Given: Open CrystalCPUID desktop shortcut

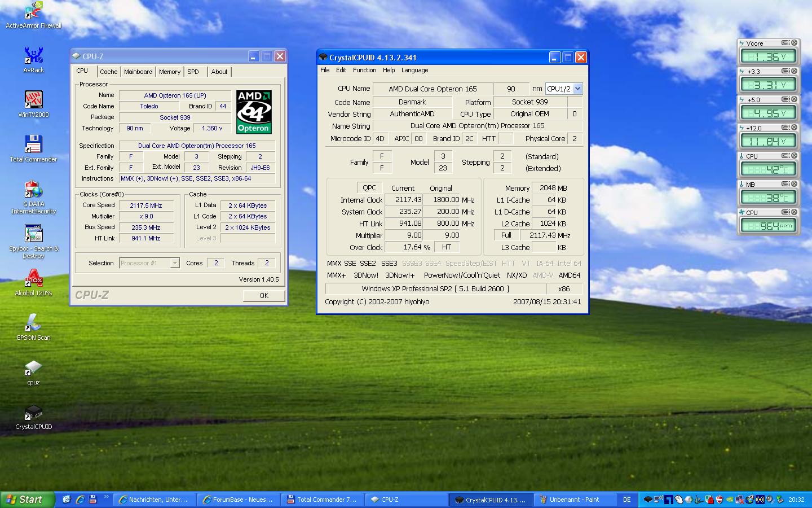Looking at the screenshot, I should tap(33, 417).
